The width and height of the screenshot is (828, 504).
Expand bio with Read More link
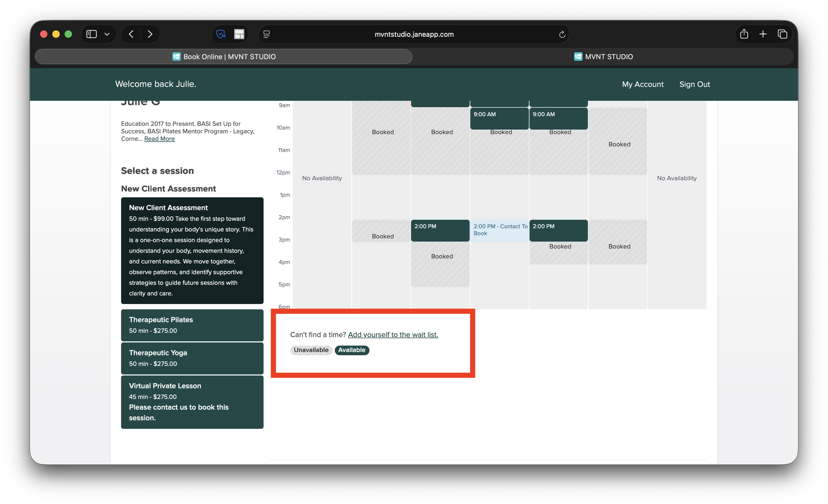(159, 139)
